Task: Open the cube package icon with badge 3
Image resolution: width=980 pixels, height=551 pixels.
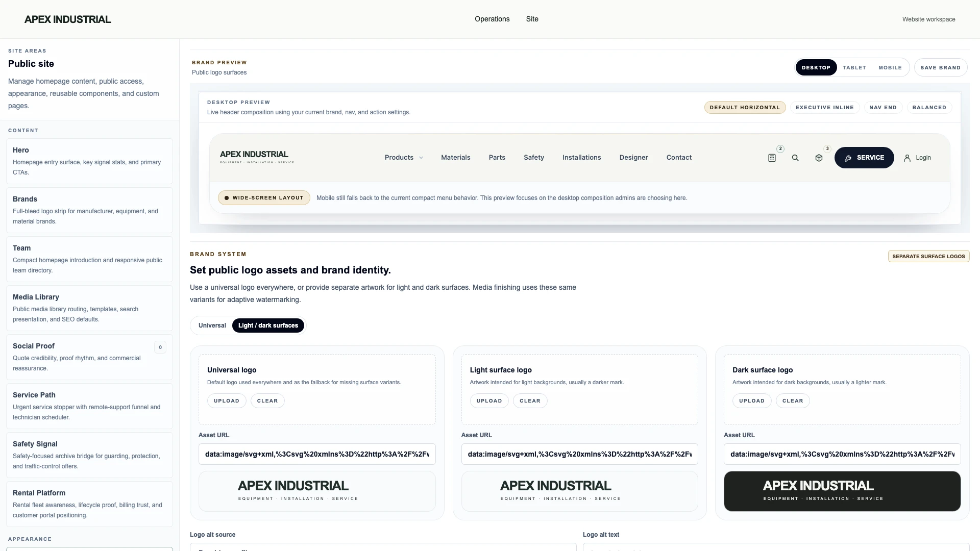Action: coord(819,158)
